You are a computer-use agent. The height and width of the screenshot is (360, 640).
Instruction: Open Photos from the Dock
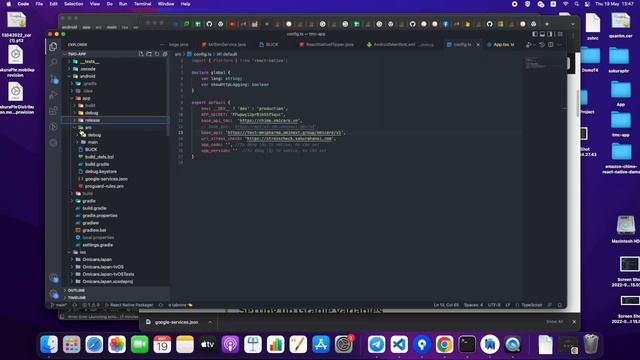tap(117, 344)
